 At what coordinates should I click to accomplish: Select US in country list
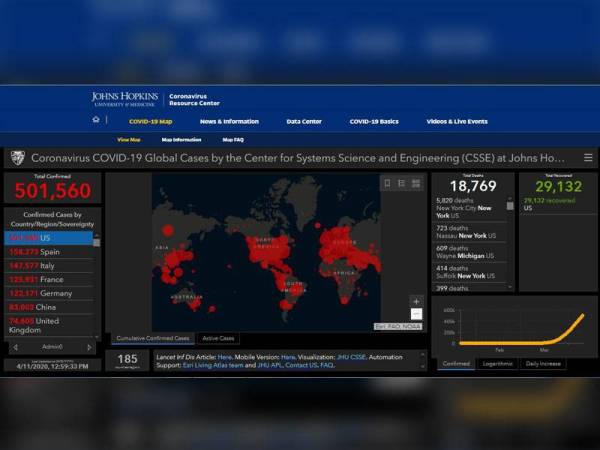[49, 238]
